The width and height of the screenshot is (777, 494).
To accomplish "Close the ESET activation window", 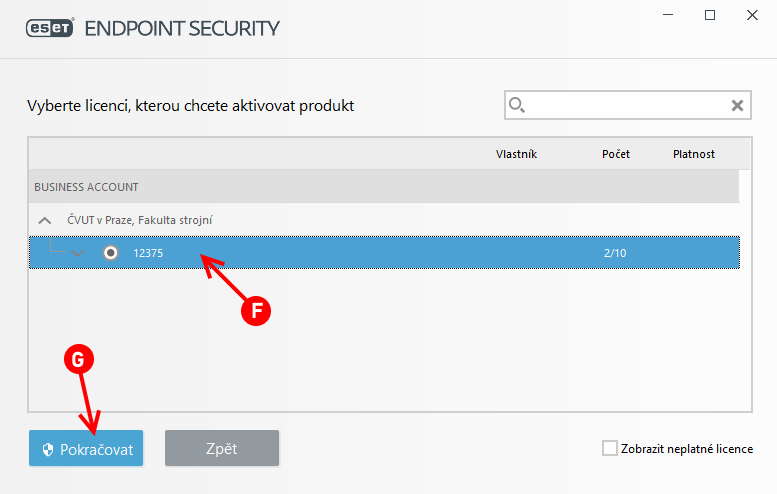I will coord(752,15).
